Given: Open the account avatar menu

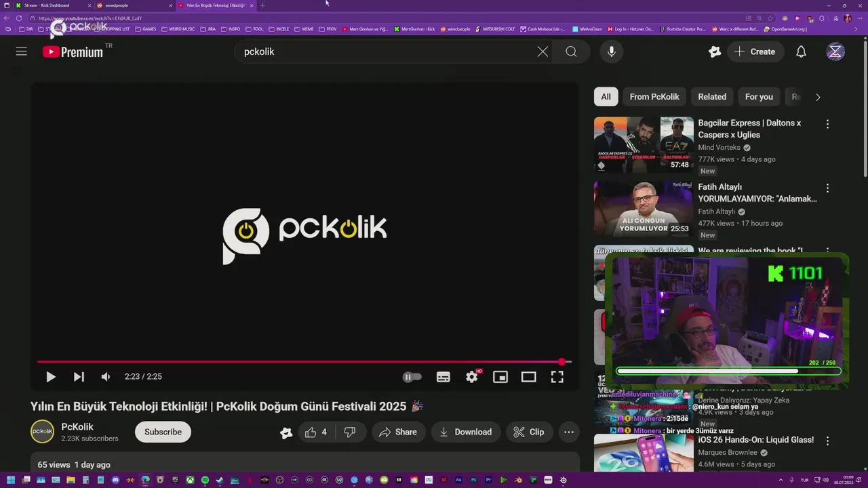Looking at the screenshot, I should pos(835,52).
